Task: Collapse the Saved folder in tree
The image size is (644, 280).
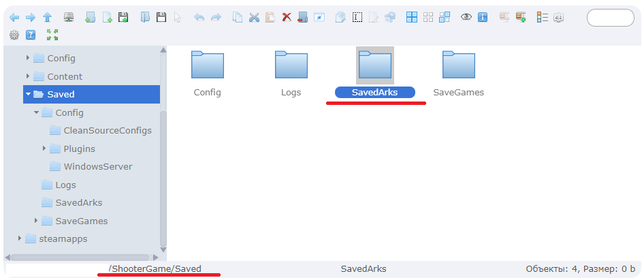Action: 28,94
